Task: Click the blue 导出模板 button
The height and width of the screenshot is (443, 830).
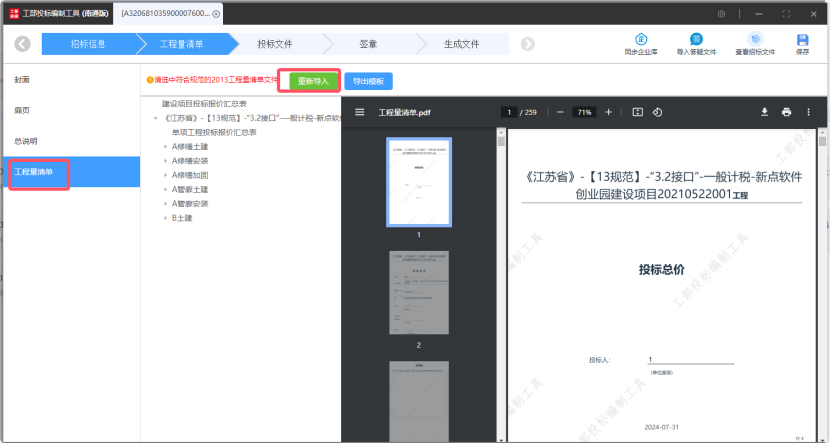Action: pyautogui.click(x=369, y=81)
